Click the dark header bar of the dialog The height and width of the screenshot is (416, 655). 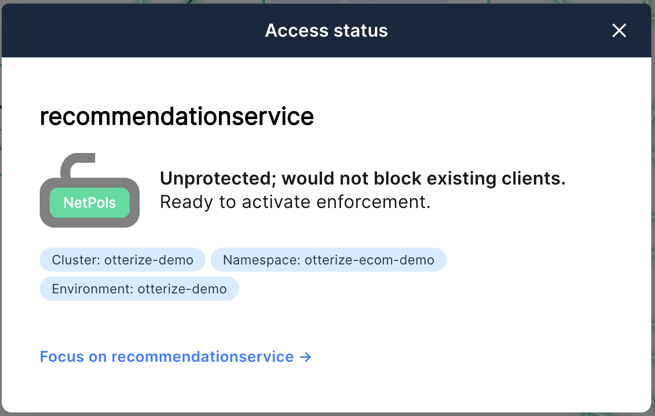point(326,30)
